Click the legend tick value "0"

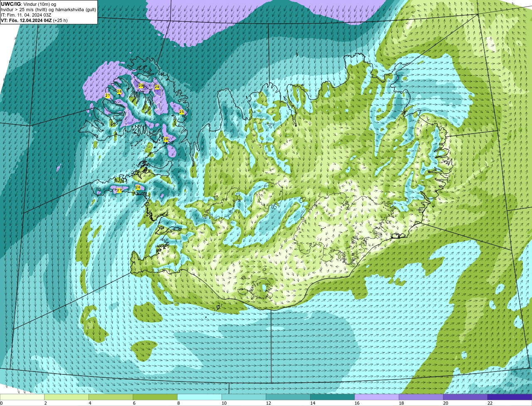click(1, 403)
